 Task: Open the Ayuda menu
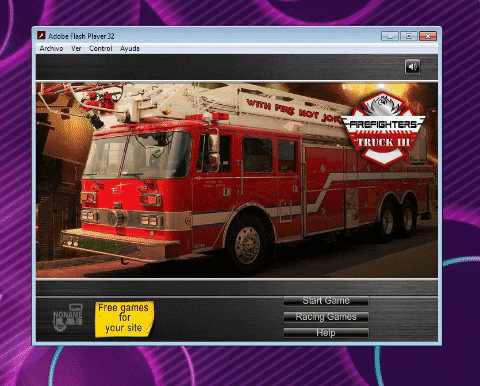click(130, 49)
